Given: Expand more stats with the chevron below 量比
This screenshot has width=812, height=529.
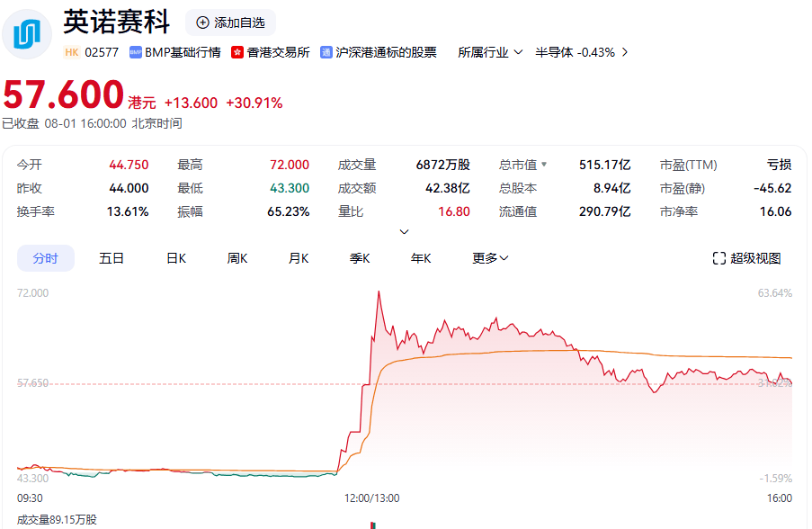Looking at the screenshot, I should 405,231.
